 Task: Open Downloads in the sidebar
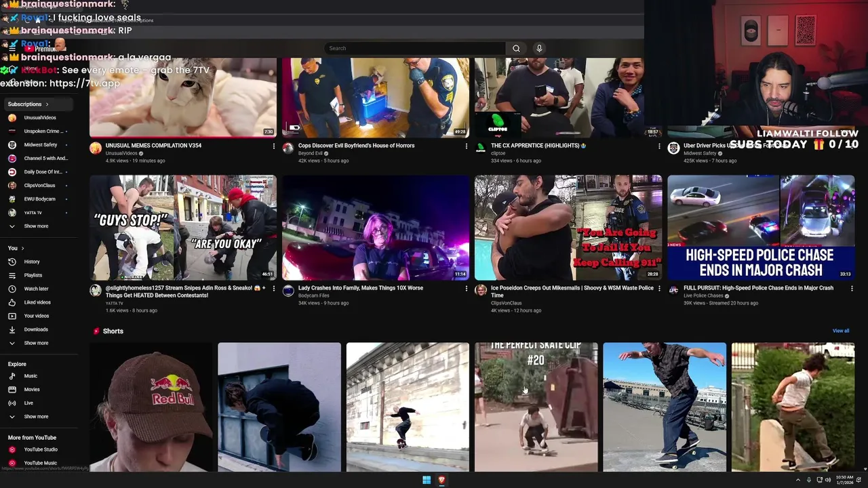(36, 329)
